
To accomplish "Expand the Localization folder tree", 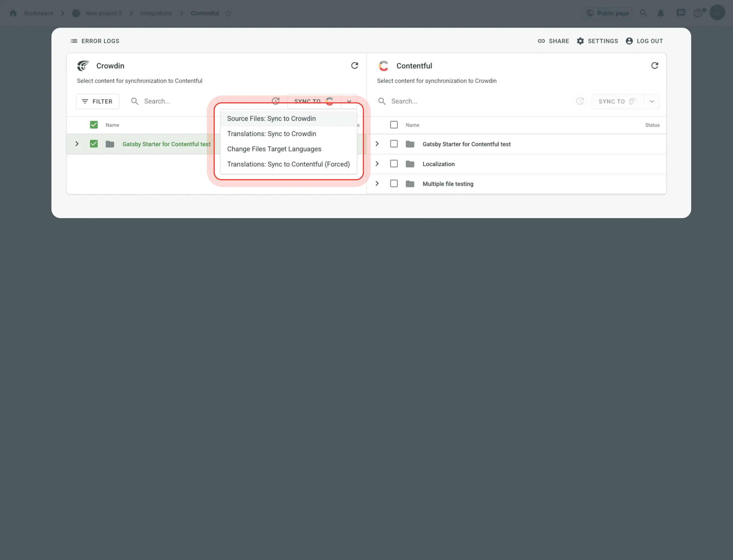I will click(377, 164).
